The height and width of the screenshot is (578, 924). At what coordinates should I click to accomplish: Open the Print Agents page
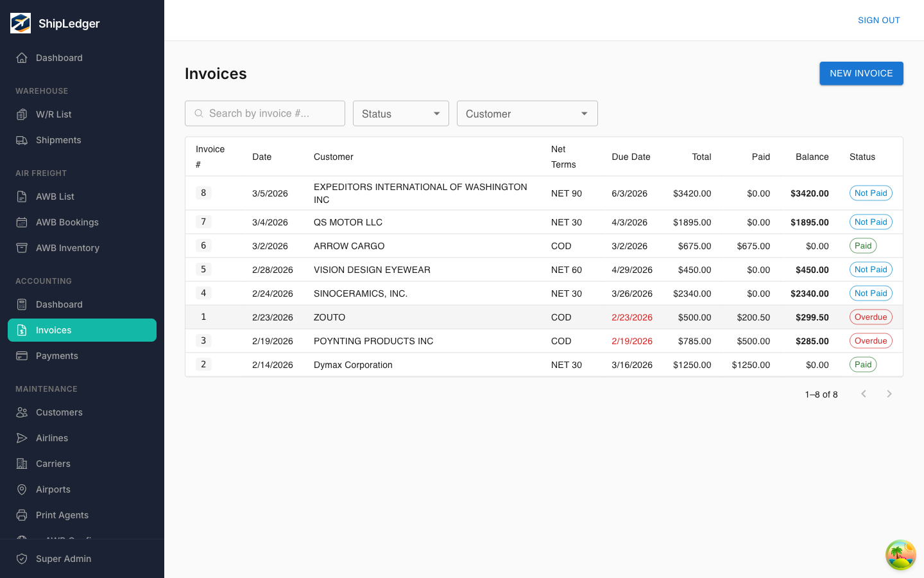pos(82,515)
